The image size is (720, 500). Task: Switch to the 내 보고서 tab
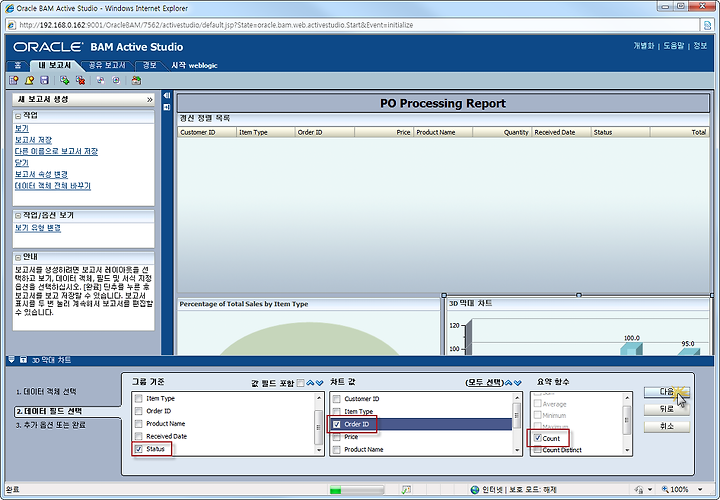(x=55, y=65)
